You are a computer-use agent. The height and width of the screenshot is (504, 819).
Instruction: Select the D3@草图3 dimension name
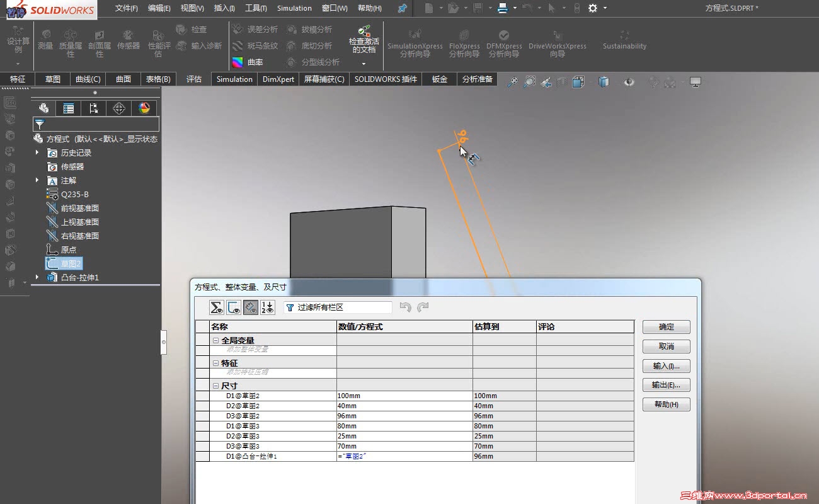click(243, 446)
